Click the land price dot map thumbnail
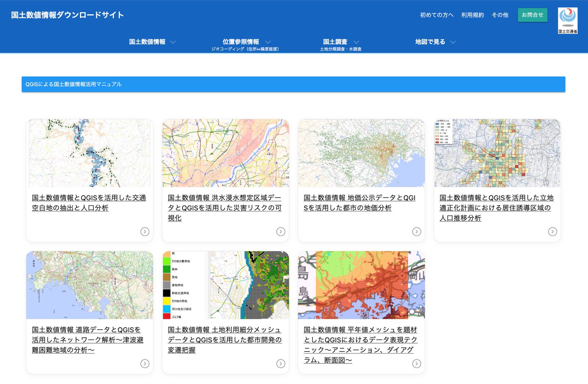This screenshot has width=588, height=384. click(x=361, y=153)
